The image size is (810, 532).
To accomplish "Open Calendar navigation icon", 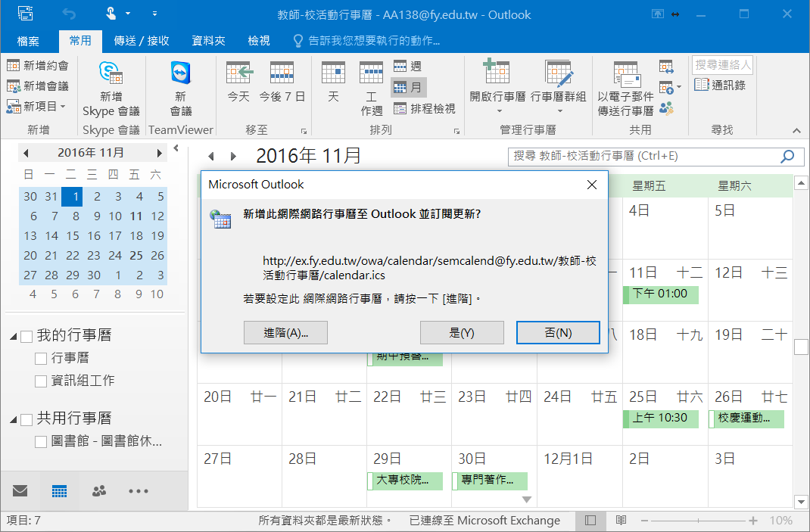I will (59, 490).
